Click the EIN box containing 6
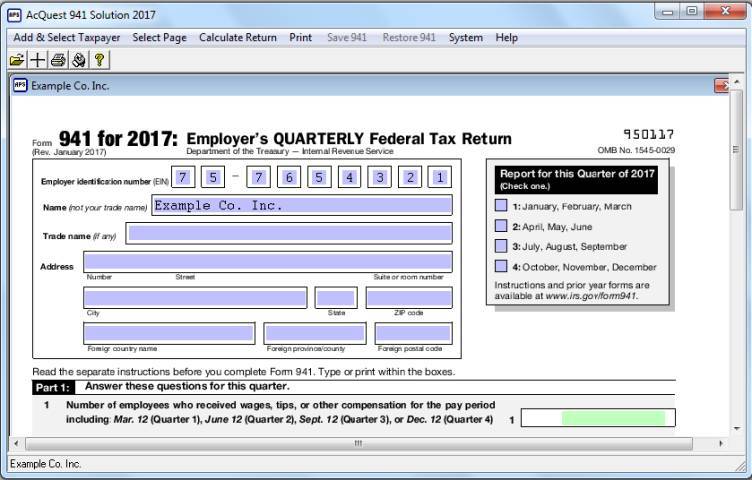 [289, 177]
